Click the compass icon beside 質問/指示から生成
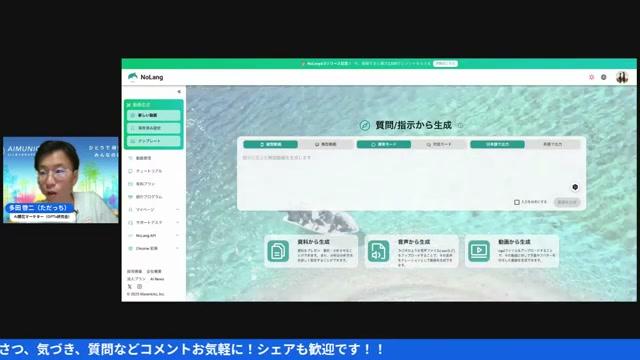 pyautogui.click(x=364, y=125)
